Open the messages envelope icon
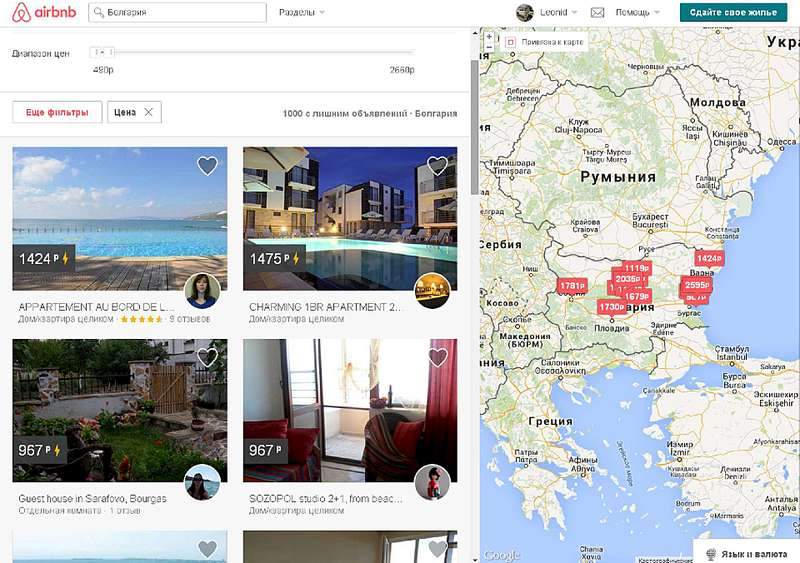800x563 pixels. coord(597,12)
